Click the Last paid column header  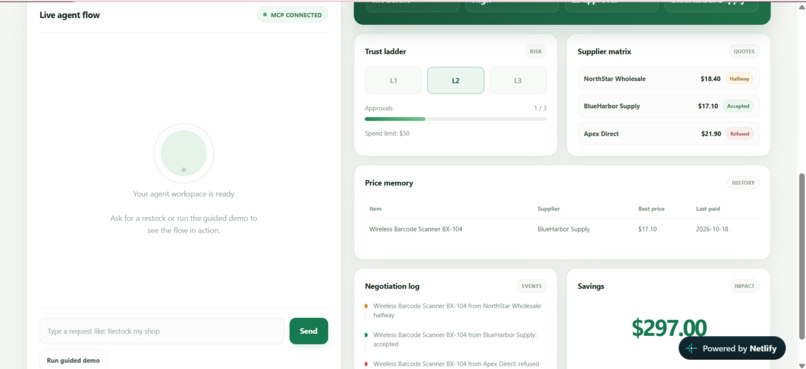pyautogui.click(x=708, y=209)
